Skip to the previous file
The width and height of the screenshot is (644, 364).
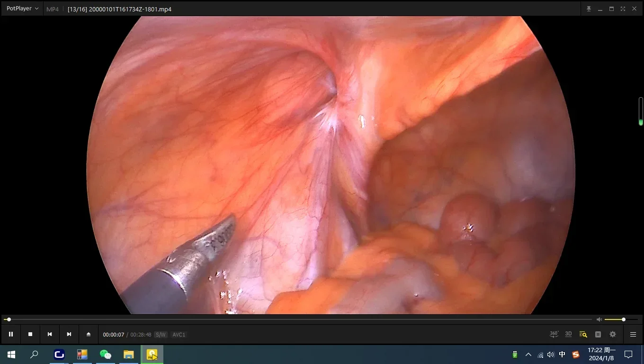tap(50, 334)
